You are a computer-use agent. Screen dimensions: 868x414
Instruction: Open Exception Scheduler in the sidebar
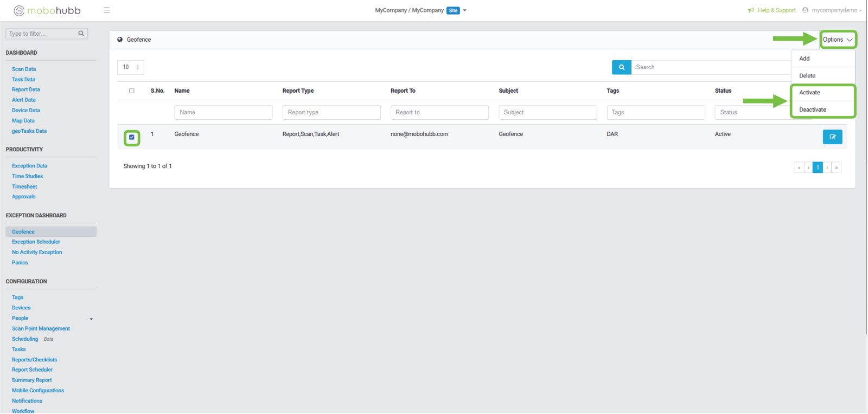[36, 242]
